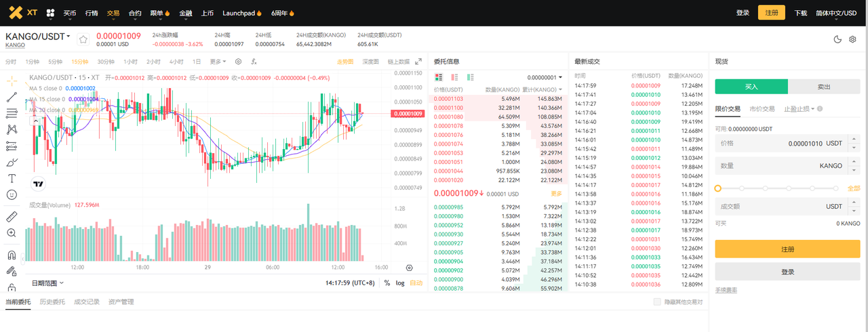Select the text annotation tool
The width and height of the screenshot is (868, 332).
pyautogui.click(x=12, y=178)
